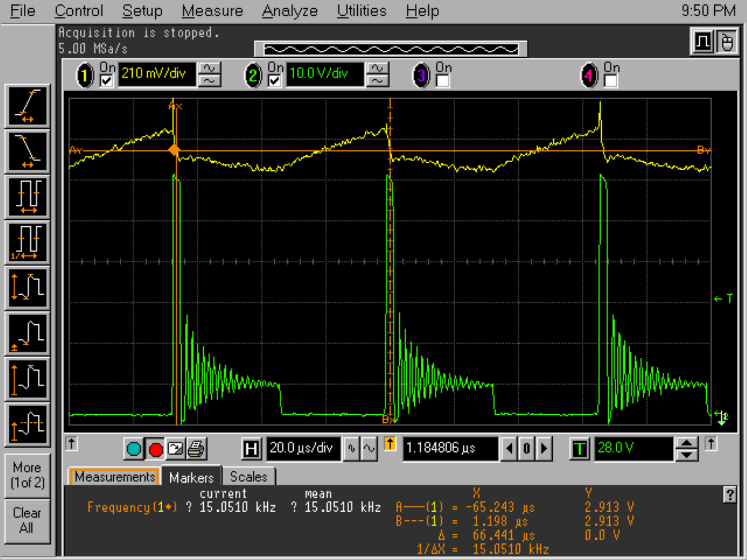
Task: Open the Help menu
Action: click(x=423, y=11)
